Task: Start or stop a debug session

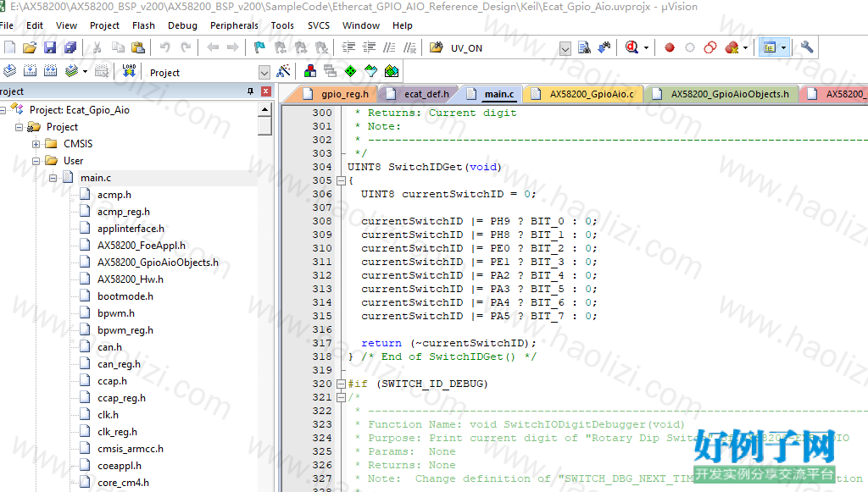Action: pos(632,47)
